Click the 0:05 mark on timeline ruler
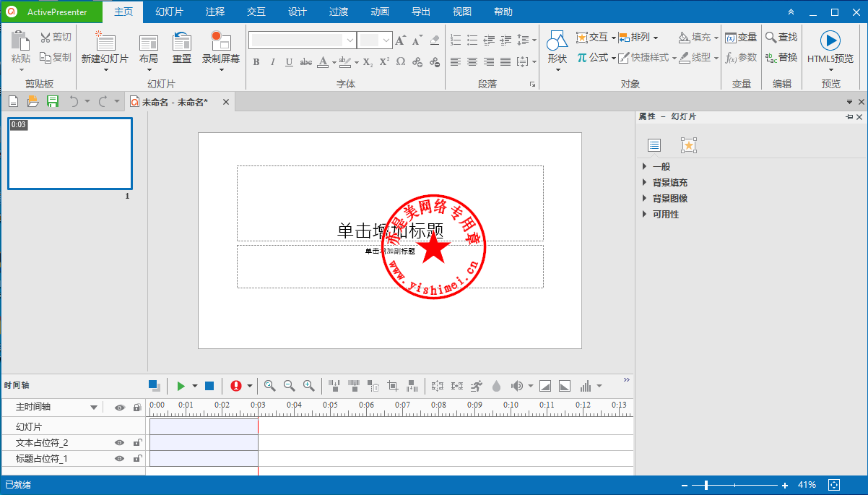 (330, 405)
